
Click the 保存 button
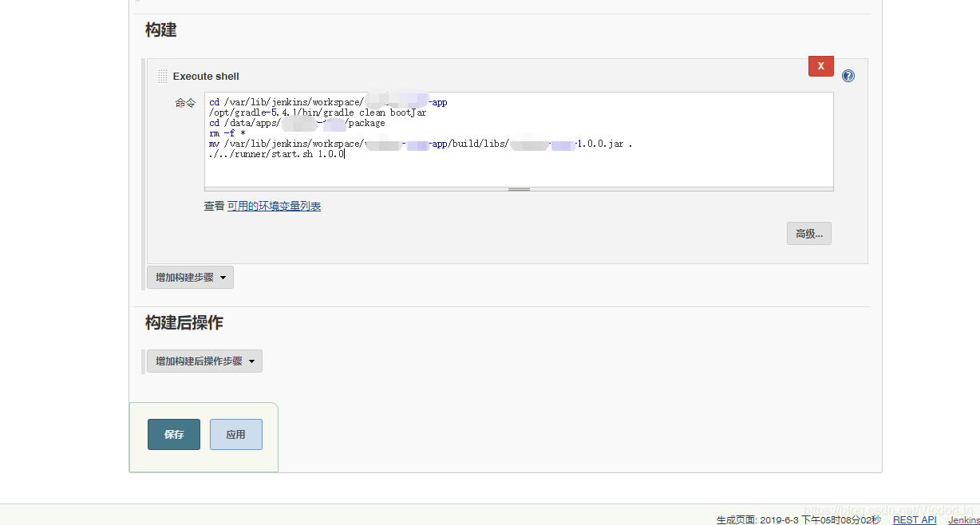click(x=174, y=435)
